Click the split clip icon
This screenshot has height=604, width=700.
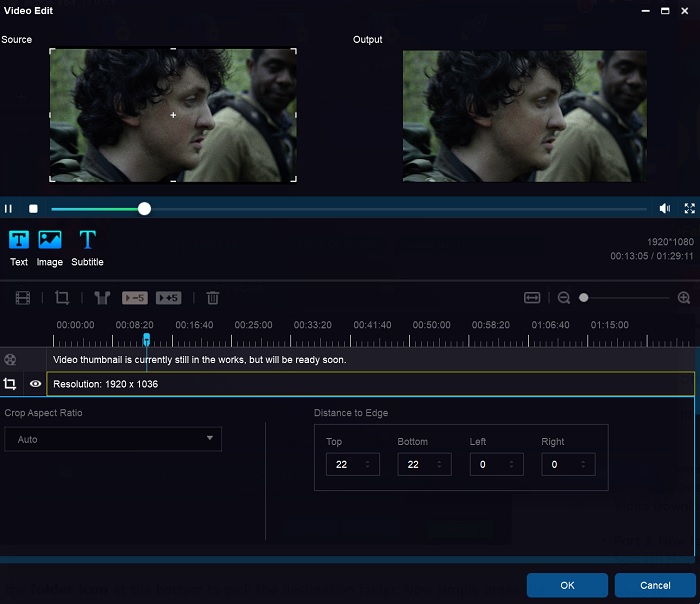coord(102,298)
